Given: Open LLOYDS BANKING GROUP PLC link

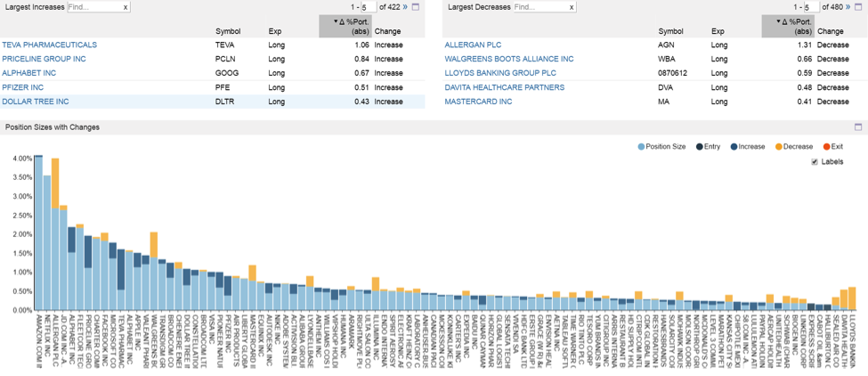Looking at the screenshot, I should 499,73.
